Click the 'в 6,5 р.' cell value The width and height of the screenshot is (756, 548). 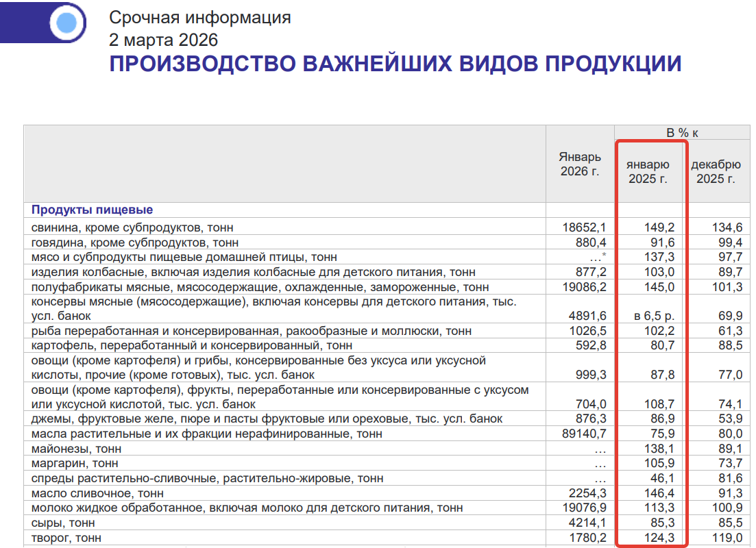[x=653, y=316]
